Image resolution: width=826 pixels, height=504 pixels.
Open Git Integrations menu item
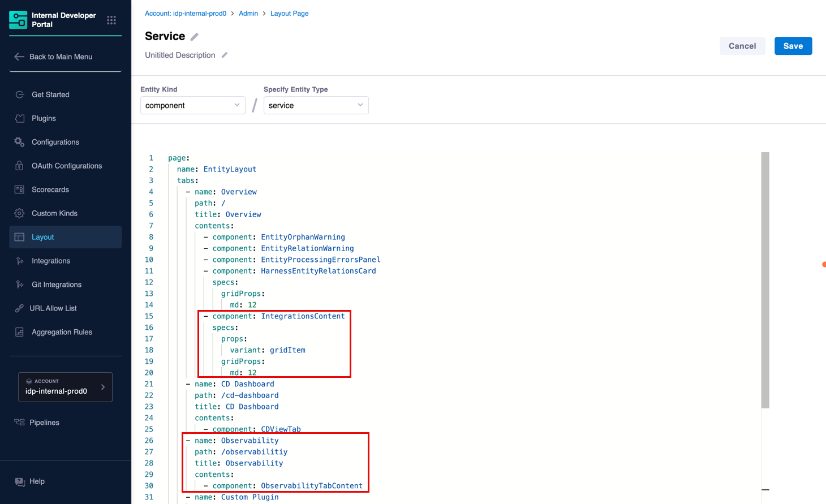[66, 285]
